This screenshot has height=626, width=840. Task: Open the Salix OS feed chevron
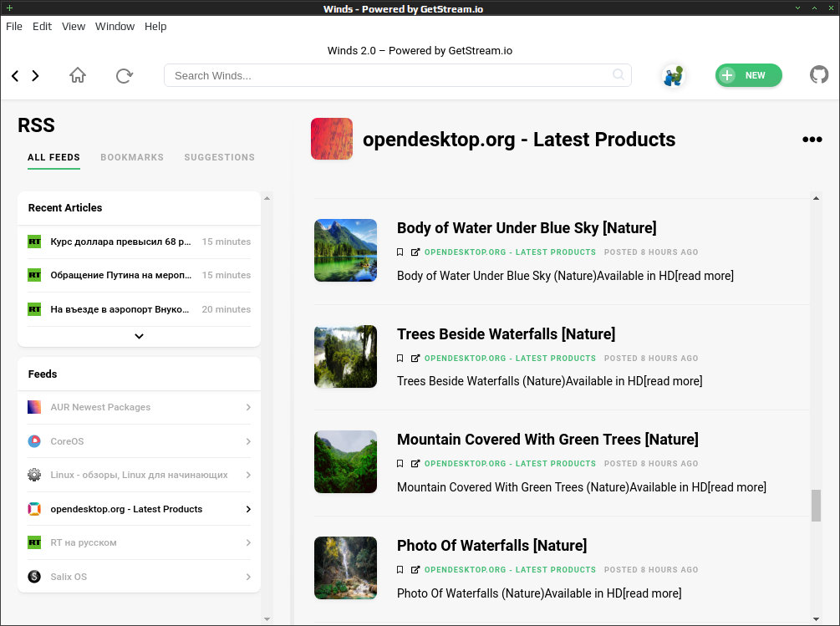(248, 577)
